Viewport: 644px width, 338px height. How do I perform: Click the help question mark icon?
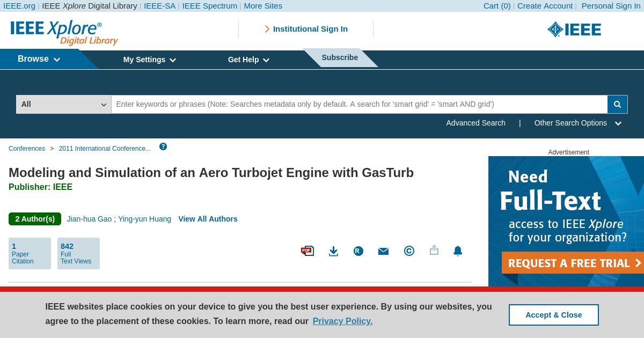163,146
